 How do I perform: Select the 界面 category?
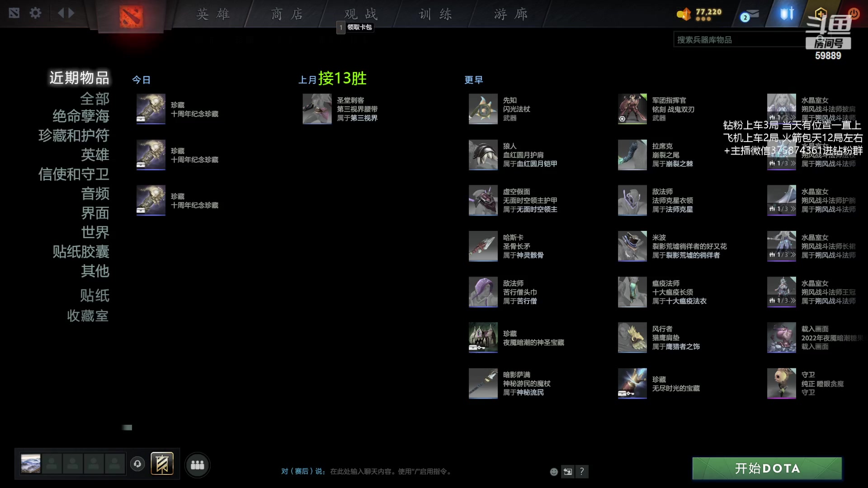click(94, 213)
